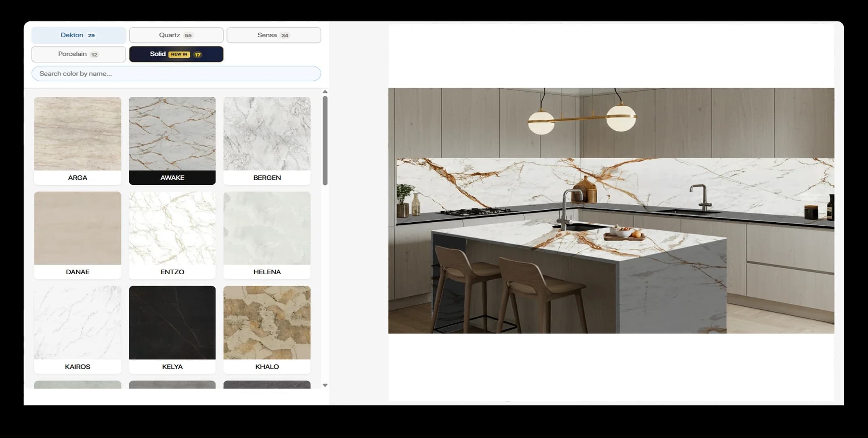868x438 pixels.
Task: Click the scrollbar down arrow in swatch list
Action: pos(325,385)
